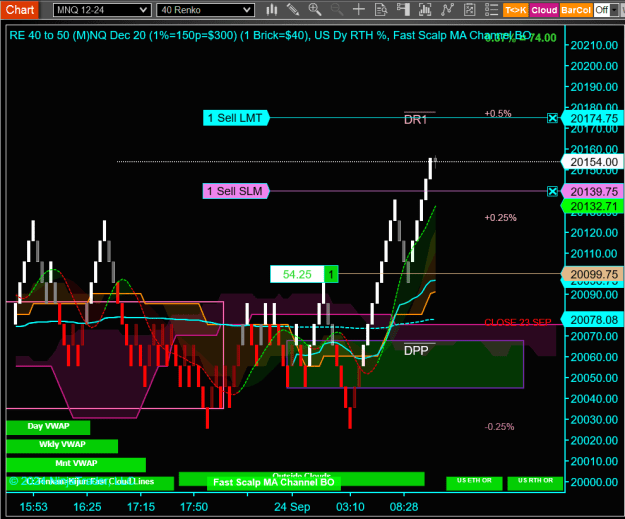Click the DPP pivot label

point(416,350)
